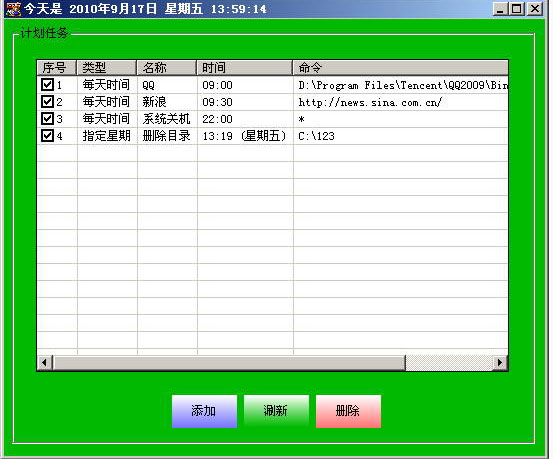
Task: Uncheck the checkbox for task 1 QQ
Action: [x=47, y=85]
